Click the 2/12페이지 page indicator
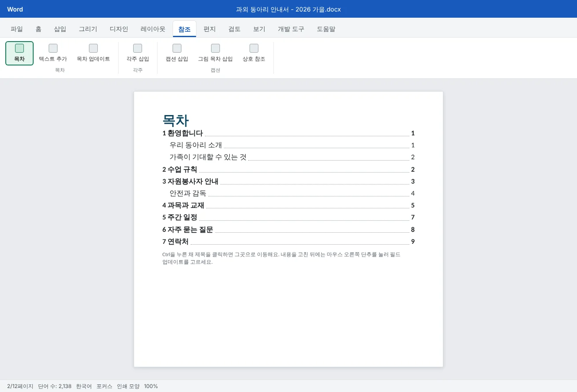The height and width of the screenshot is (392, 577). [x=20, y=386]
